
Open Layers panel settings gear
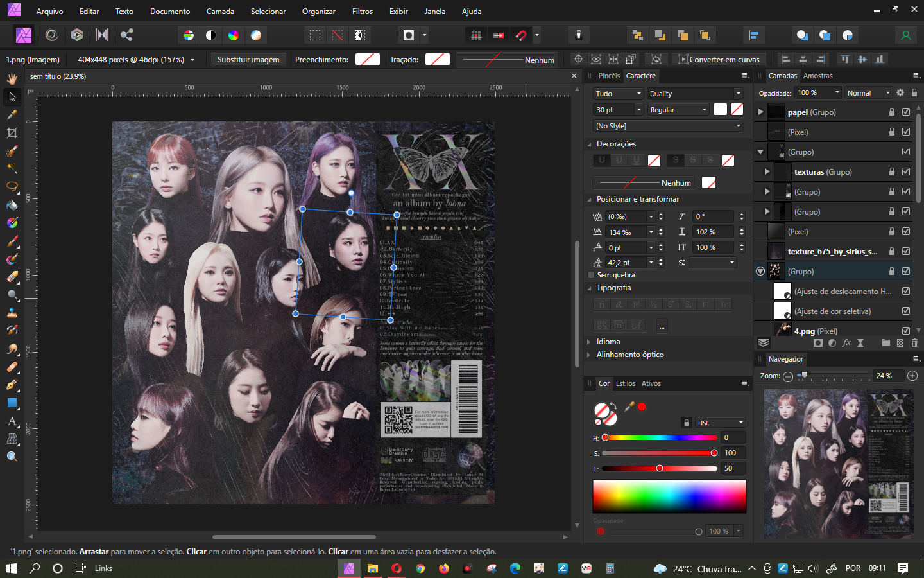pos(900,92)
